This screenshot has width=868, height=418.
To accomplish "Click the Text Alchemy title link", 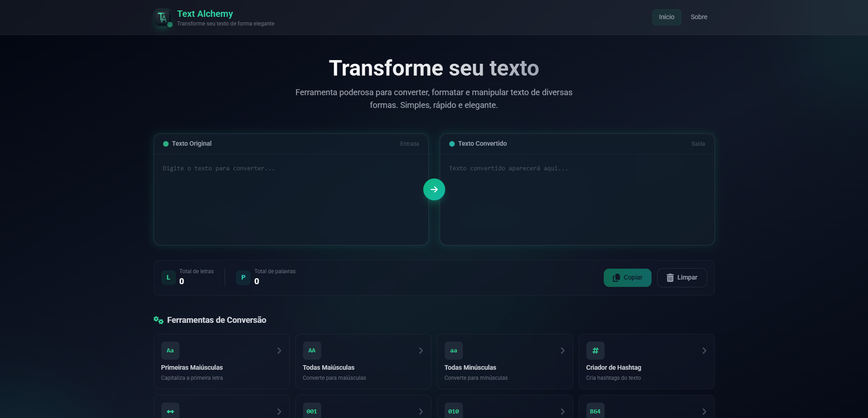I will pos(205,14).
